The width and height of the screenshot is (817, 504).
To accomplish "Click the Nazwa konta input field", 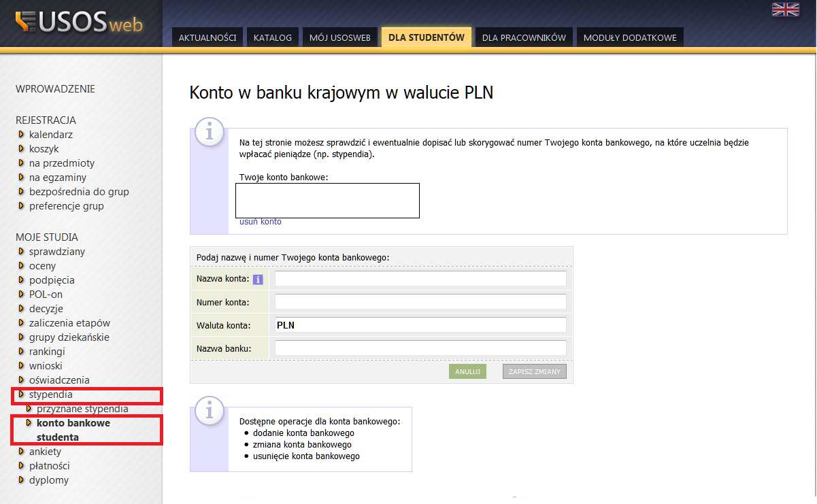I will pos(420,279).
